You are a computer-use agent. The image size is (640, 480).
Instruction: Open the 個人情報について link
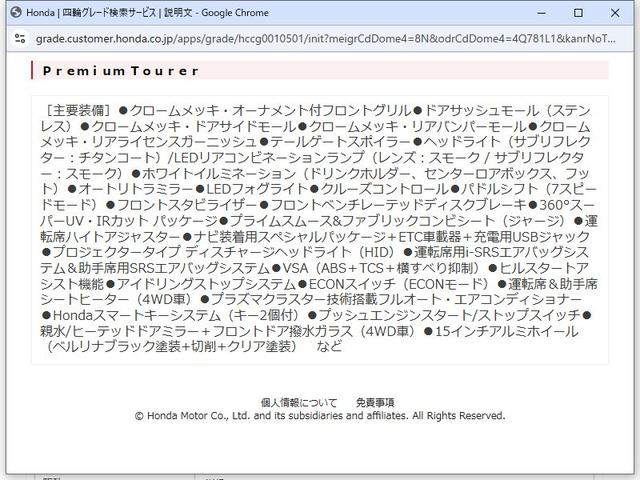point(298,402)
